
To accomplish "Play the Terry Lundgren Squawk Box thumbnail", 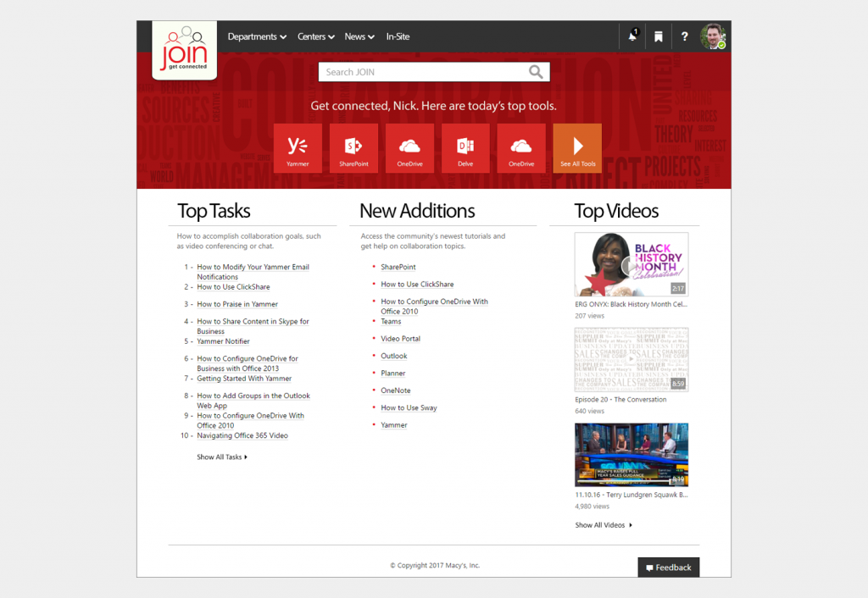I will [632, 455].
